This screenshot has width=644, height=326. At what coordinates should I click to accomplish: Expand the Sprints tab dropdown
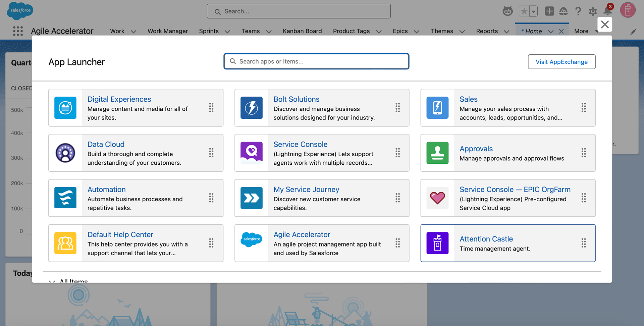[x=227, y=32]
